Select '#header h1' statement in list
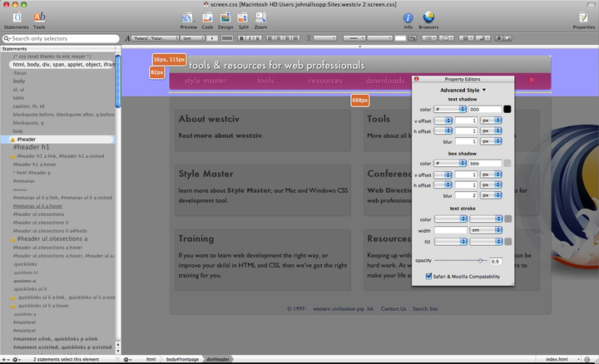 (x=32, y=147)
